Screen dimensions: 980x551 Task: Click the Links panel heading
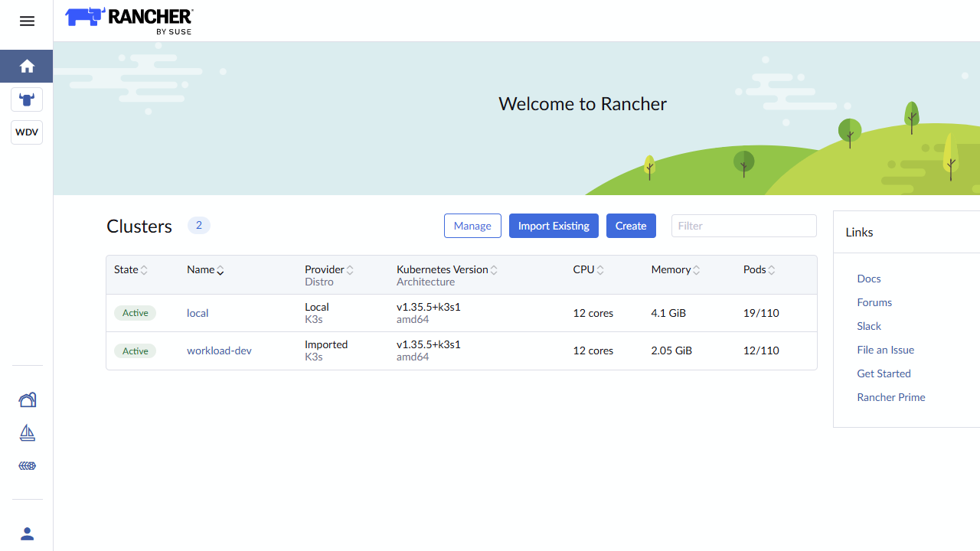click(x=859, y=233)
